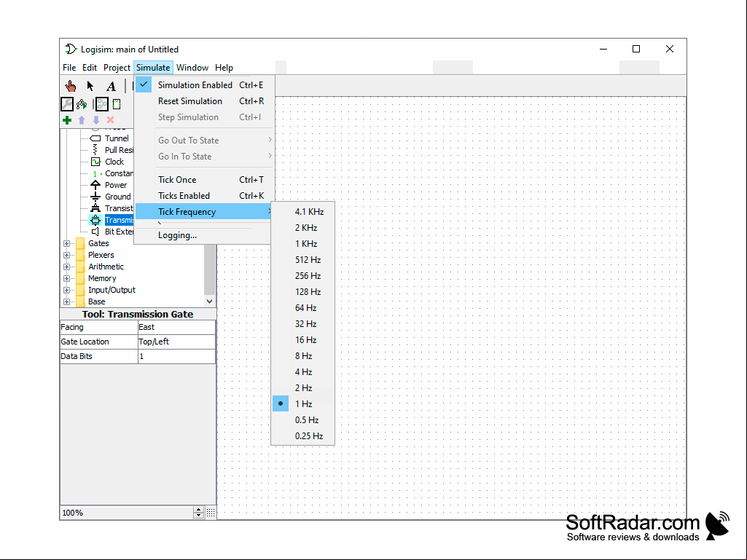Expand the Plexers library folder
This screenshot has height=560, width=747.
67,255
